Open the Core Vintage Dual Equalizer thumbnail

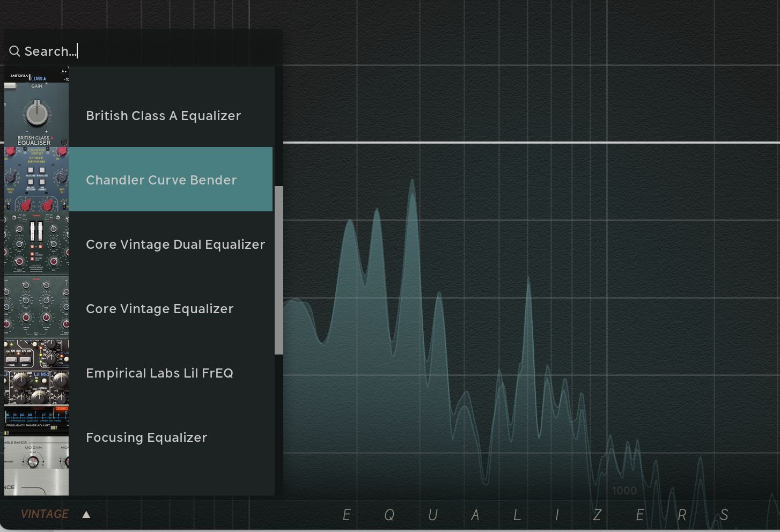pos(36,244)
